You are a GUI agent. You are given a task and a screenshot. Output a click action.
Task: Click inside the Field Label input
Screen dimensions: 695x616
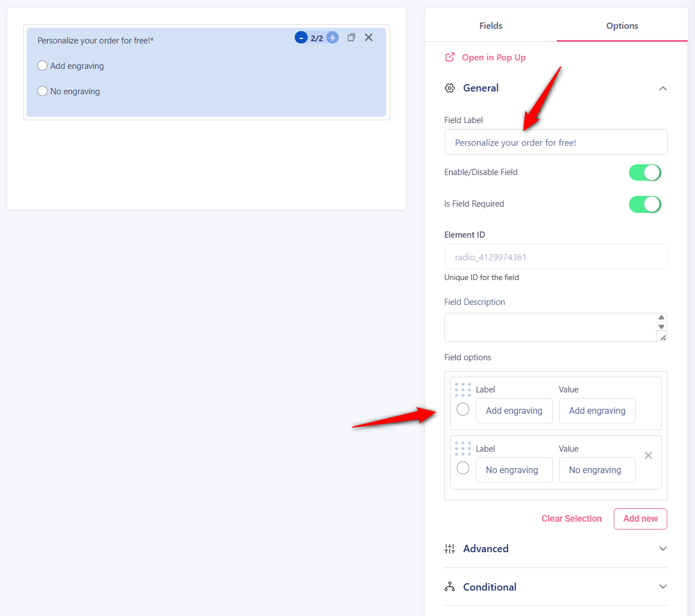pos(556,142)
